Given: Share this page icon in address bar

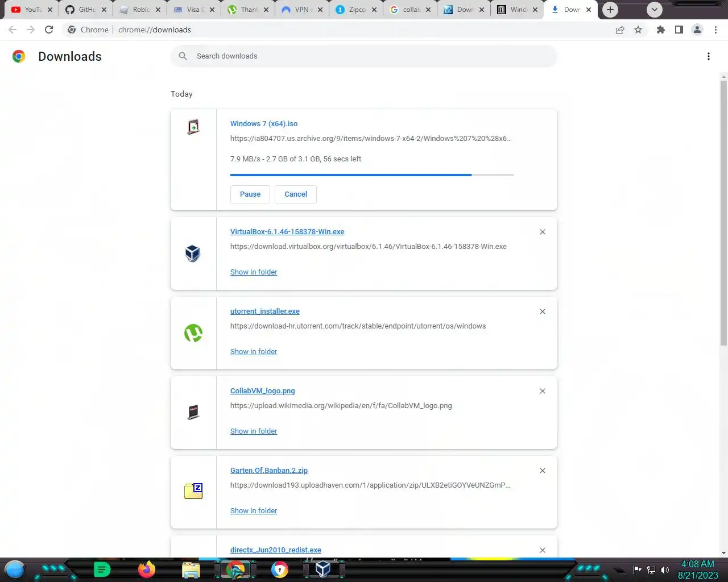Looking at the screenshot, I should [x=620, y=30].
